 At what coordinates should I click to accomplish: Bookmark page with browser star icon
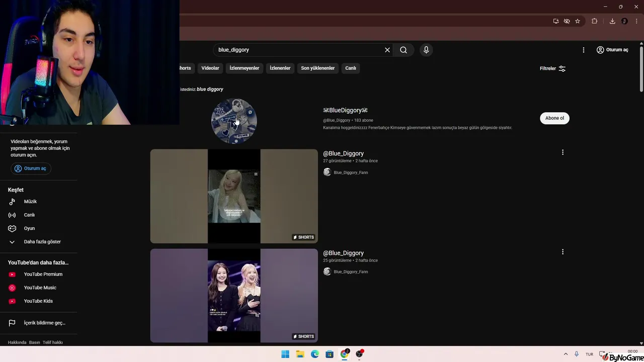(578, 21)
